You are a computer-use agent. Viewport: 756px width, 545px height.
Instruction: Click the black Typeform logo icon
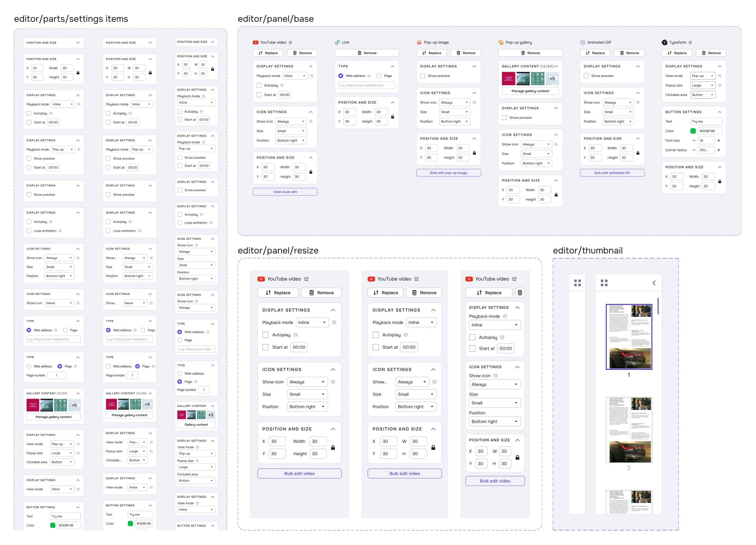(664, 42)
